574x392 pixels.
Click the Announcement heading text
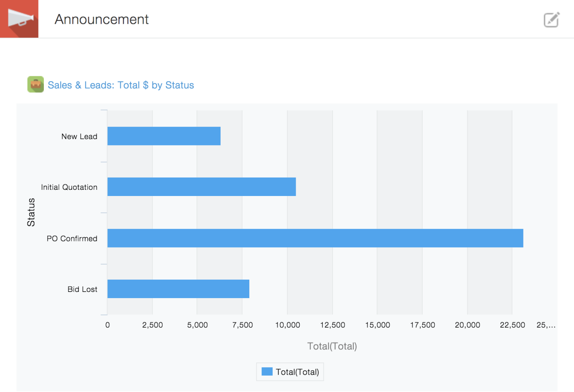point(102,19)
